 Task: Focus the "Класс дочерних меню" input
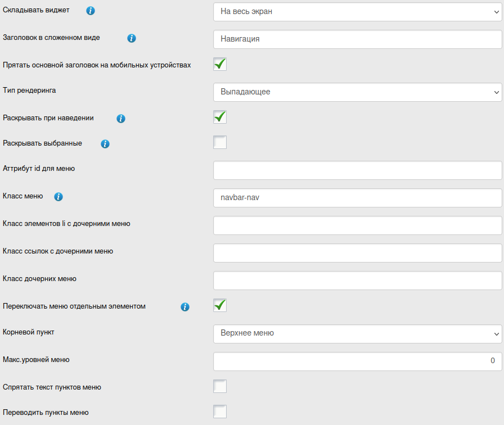click(357, 281)
